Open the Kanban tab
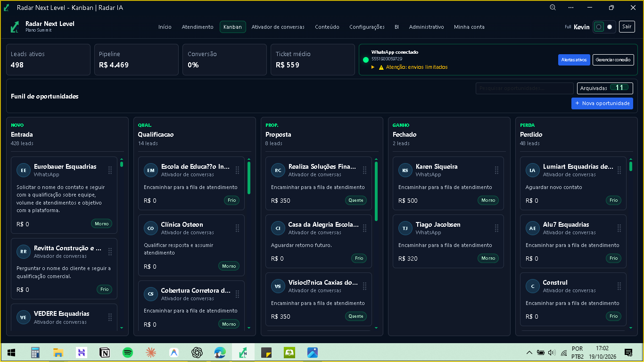This screenshot has height=362, width=644. tap(232, 27)
